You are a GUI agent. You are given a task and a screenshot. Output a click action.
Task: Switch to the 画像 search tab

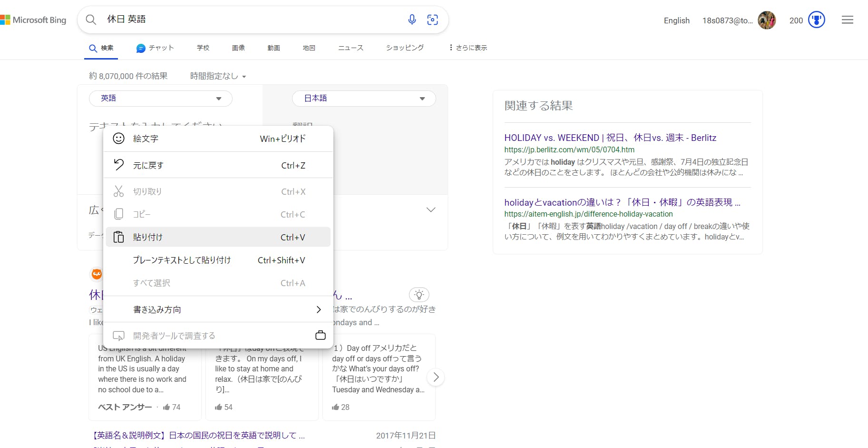(238, 48)
